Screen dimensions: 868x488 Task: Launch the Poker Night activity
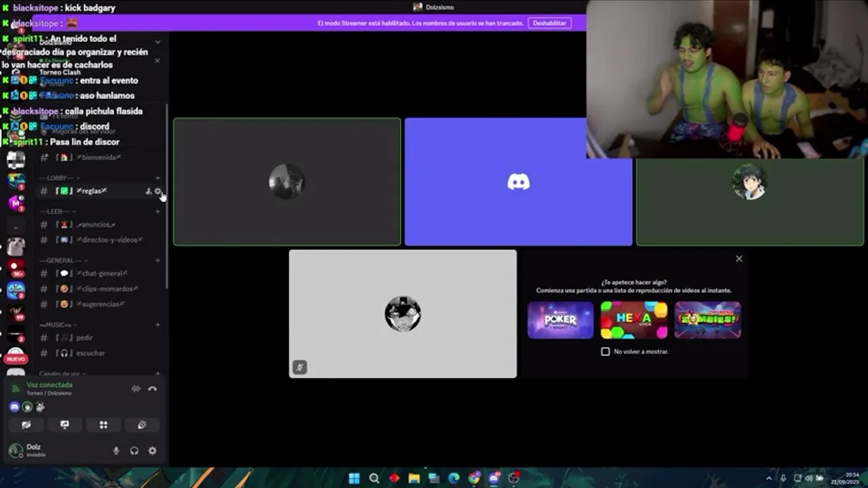[561, 320]
